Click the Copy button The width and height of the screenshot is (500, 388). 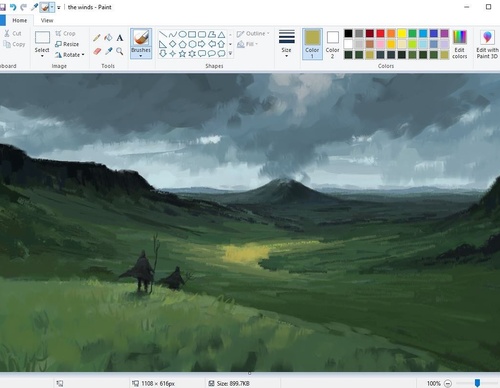(14, 44)
